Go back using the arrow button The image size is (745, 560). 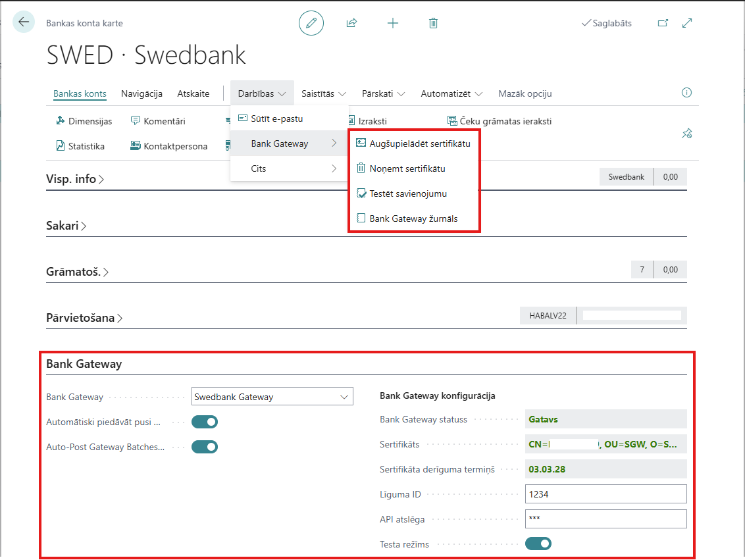[23, 22]
